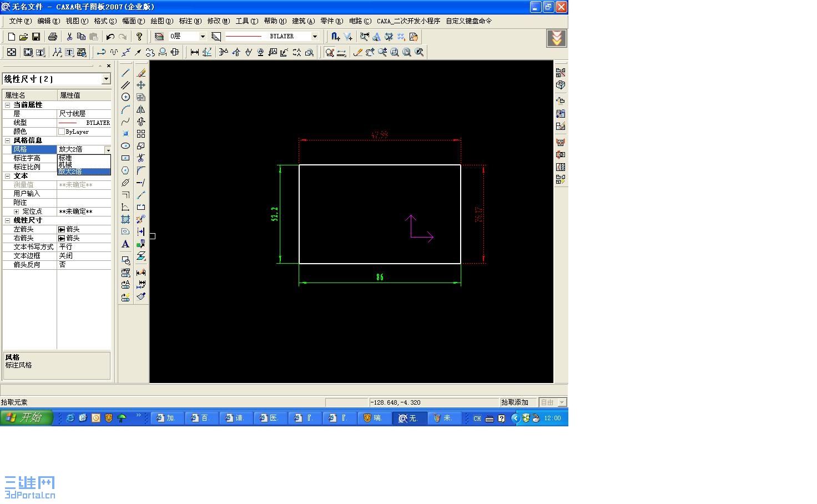Select the Ellipse drawing tool

click(125, 146)
